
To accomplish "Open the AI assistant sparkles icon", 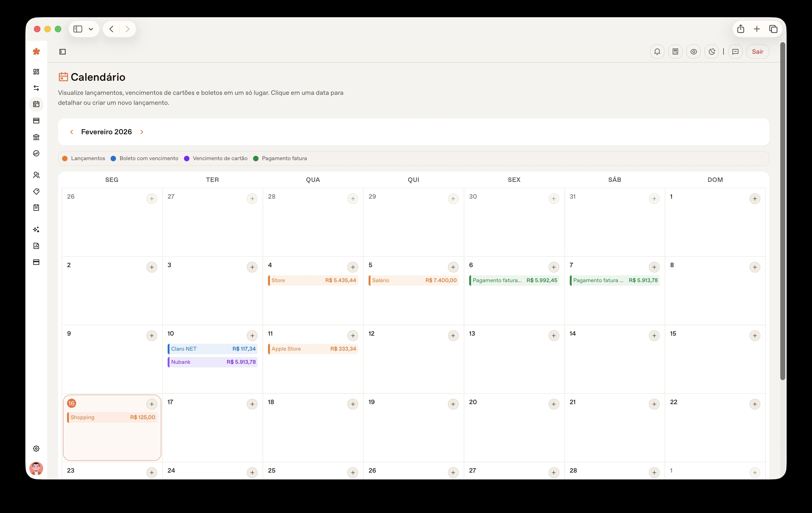I will pyautogui.click(x=36, y=229).
